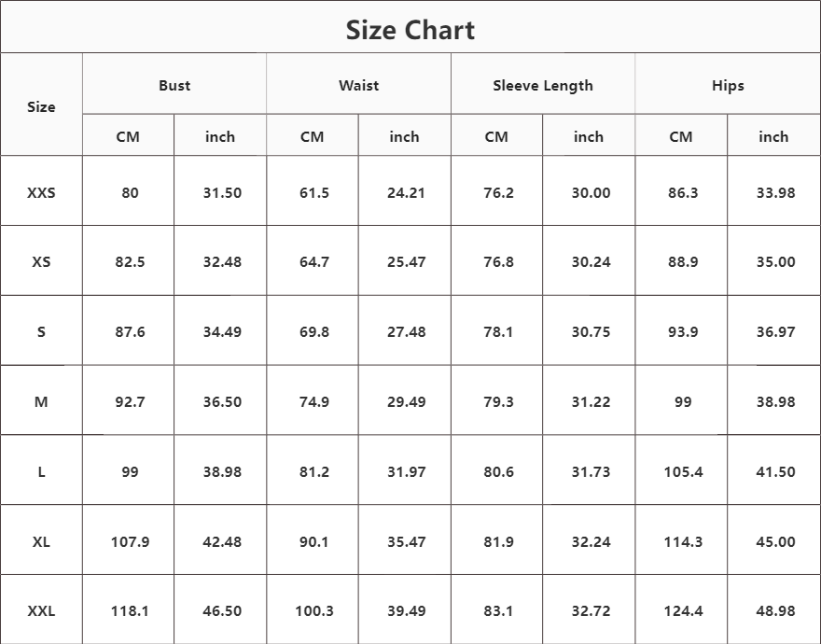Screen dimensions: 821x644
Task: Select the L size row label
Action: (41, 472)
